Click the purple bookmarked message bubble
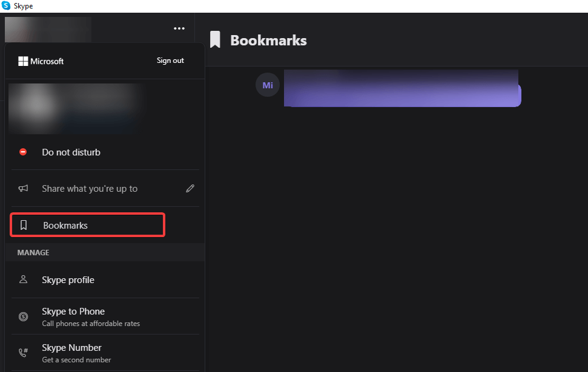The height and width of the screenshot is (372, 588). pos(402,88)
